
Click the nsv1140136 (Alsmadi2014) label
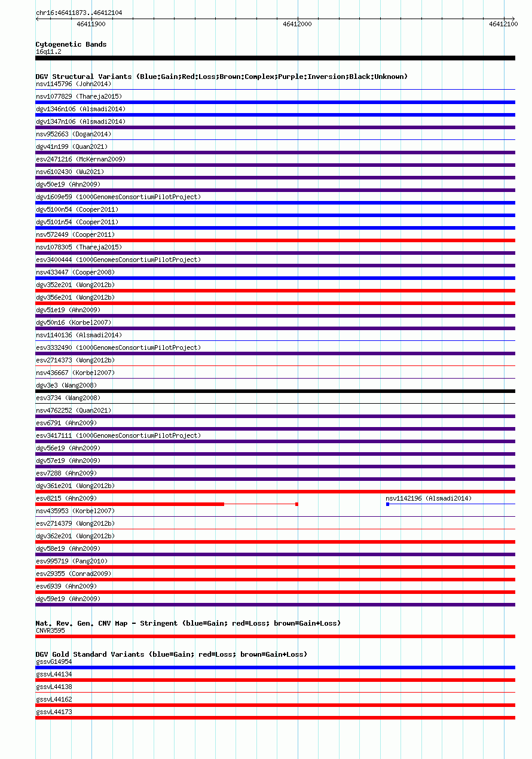click(79, 335)
